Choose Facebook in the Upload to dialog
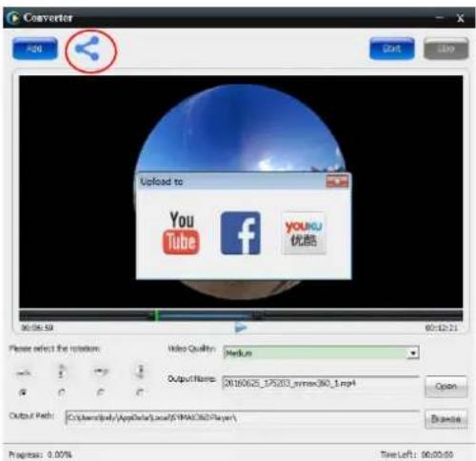The image size is (476, 461). [241, 233]
